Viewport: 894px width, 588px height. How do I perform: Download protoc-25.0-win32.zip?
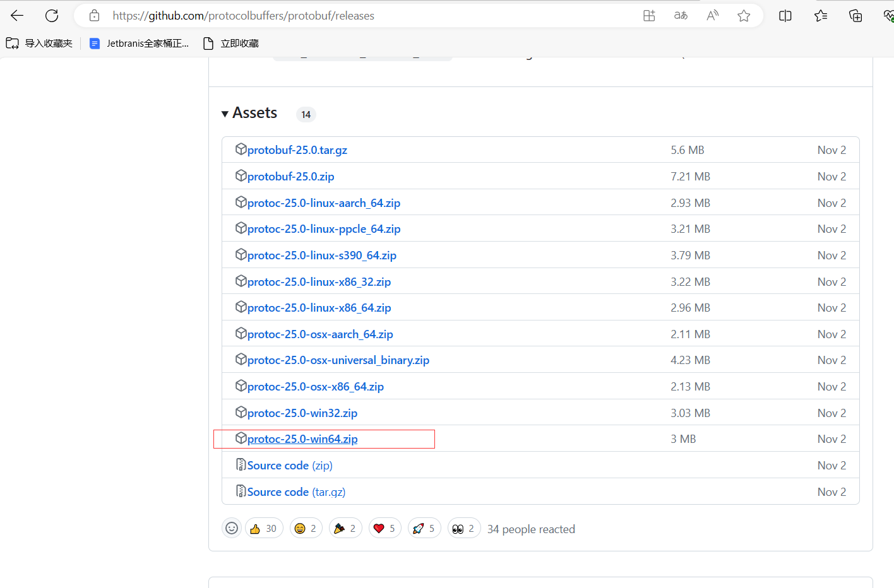(x=302, y=413)
